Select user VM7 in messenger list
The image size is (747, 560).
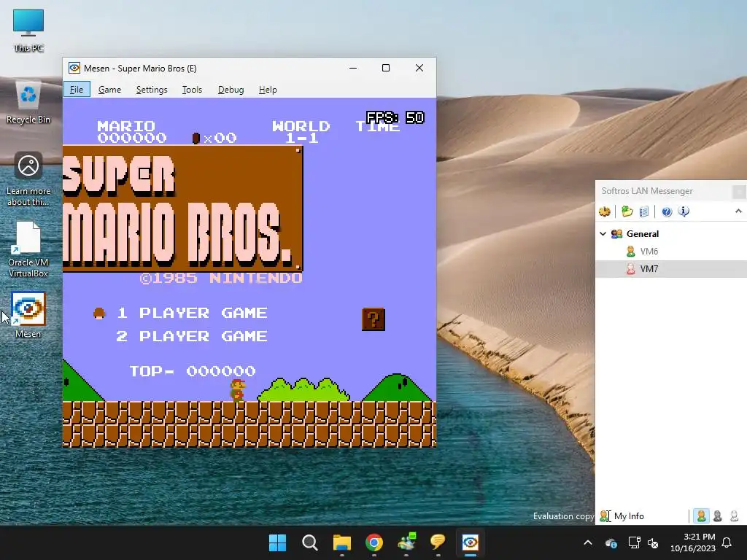649,269
